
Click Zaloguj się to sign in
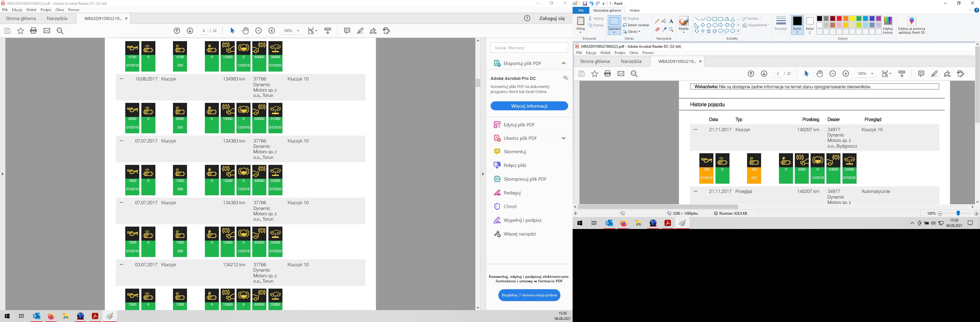click(552, 18)
